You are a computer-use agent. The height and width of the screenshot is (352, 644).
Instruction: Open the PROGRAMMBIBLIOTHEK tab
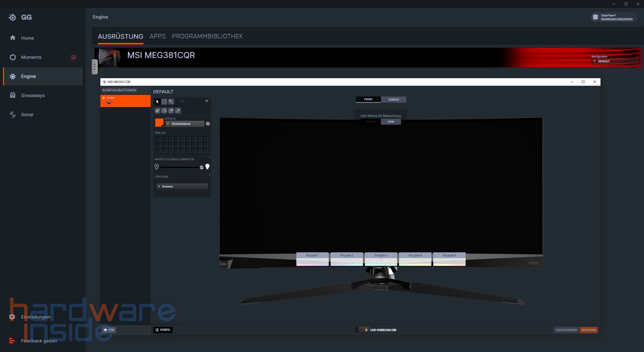[207, 36]
